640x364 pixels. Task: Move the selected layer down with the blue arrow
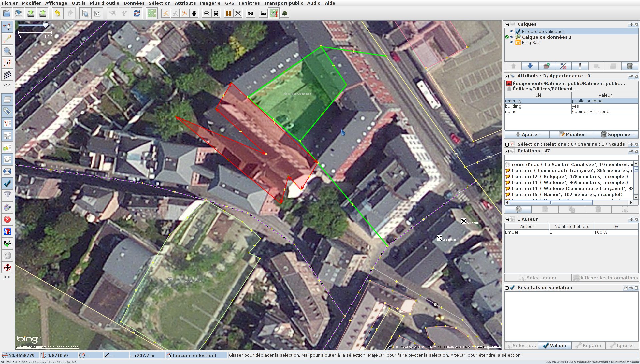pyautogui.click(x=530, y=66)
